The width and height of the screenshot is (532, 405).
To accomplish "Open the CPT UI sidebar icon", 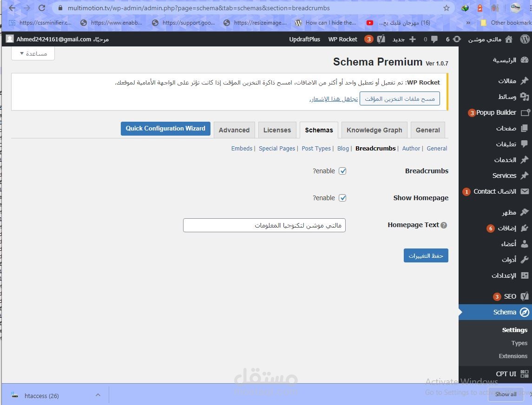I will point(525,374).
